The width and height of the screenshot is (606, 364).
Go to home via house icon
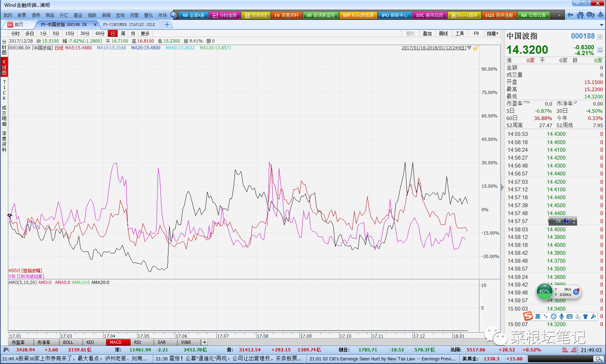[x=580, y=15]
